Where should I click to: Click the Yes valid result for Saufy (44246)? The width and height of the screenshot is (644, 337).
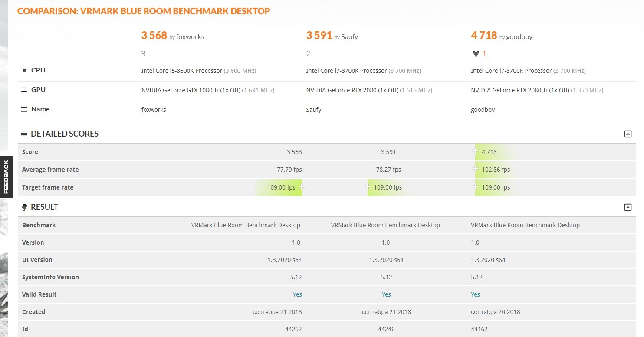[x=386, y=294]
